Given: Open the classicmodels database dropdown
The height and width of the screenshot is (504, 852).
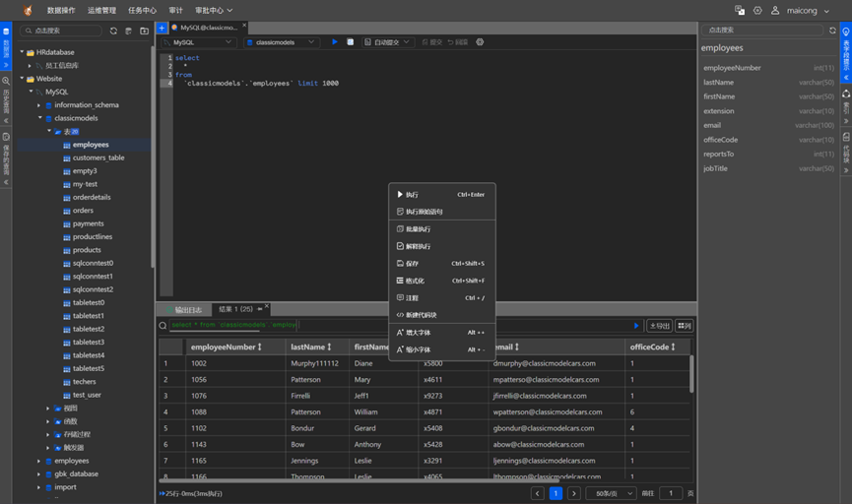Looking at the screenshot, I should pyautogui.click(x=282, y=42).
